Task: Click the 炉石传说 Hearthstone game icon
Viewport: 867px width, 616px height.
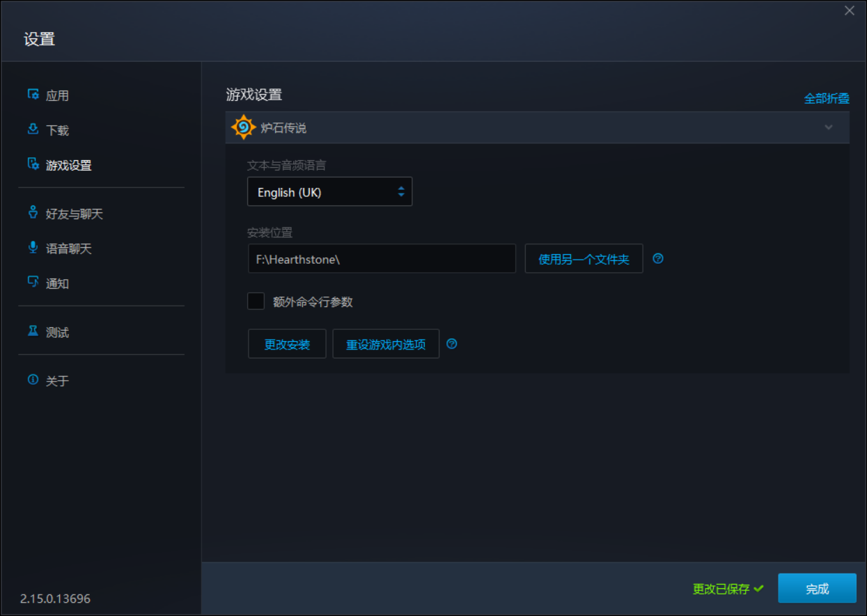Action: tap(243, 127)
